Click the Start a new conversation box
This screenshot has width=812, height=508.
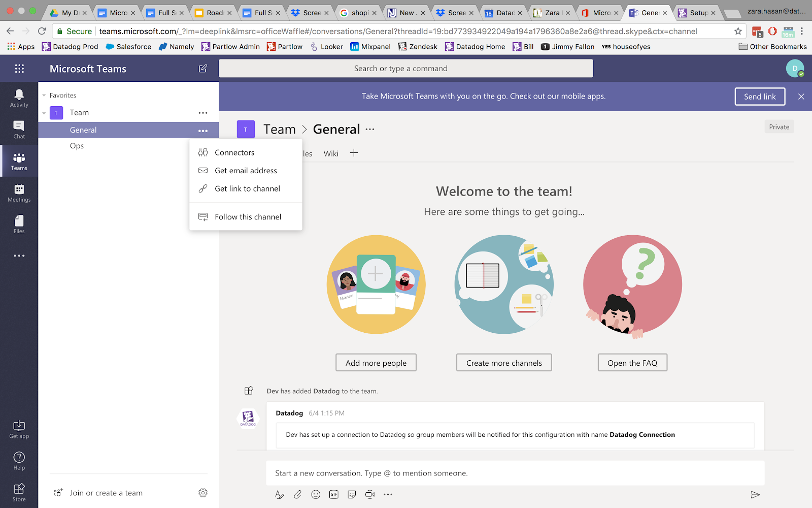pyautogui.click(x=515, y=473)
